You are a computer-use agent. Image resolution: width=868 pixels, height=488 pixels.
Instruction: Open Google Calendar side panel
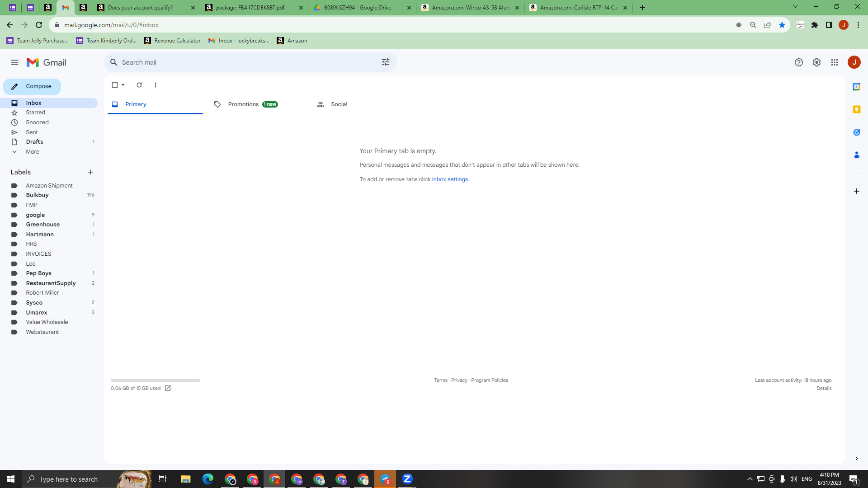856,87
